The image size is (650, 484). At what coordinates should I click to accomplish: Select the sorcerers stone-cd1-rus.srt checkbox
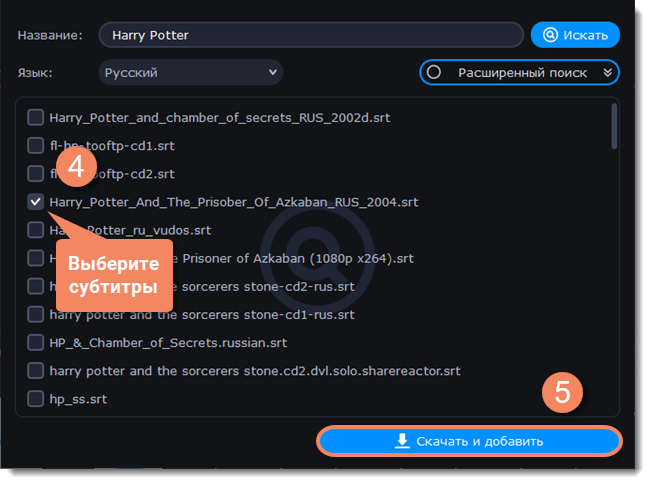[x=36, y=315]
